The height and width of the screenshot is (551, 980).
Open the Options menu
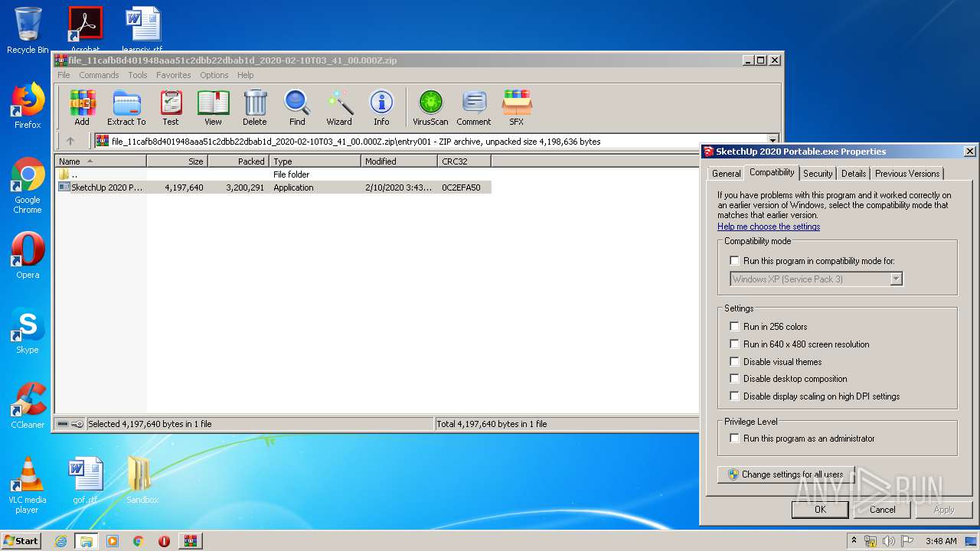tap(214, 75)
